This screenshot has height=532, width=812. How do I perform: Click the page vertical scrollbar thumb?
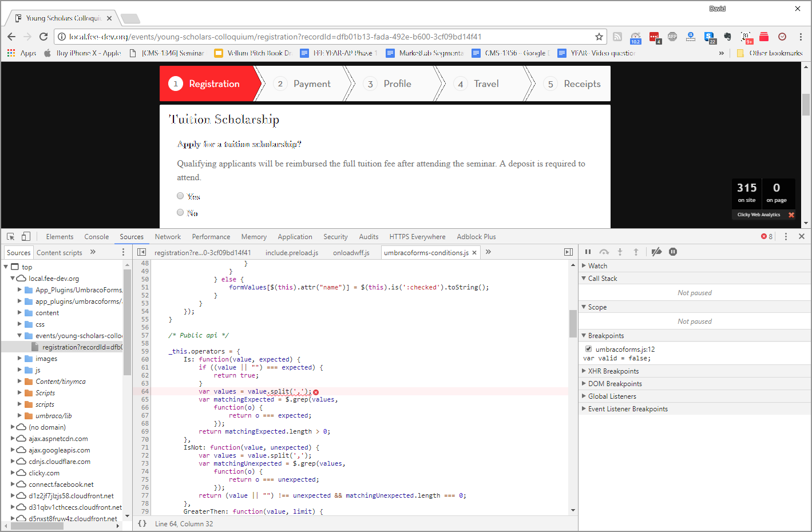click(x=806, y=105)
